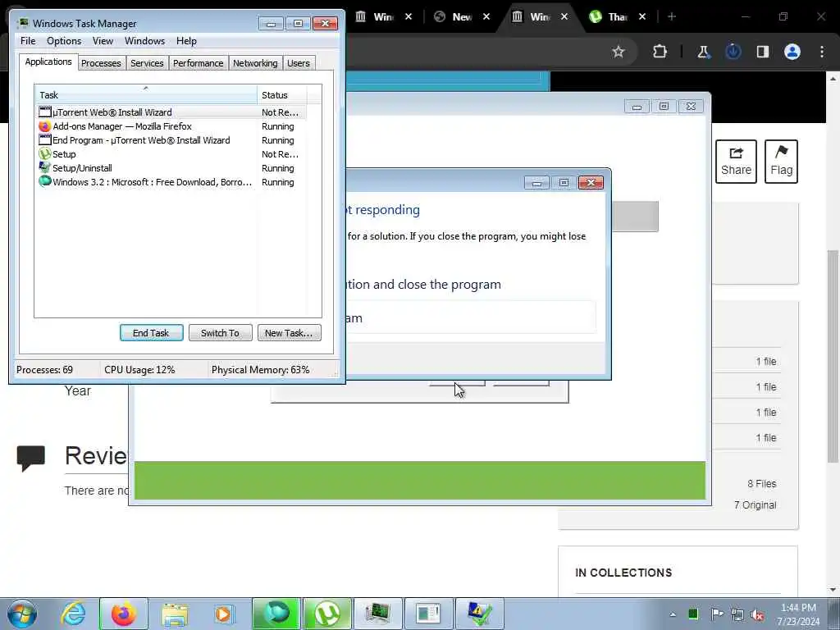
Task: Open Windows Media Player from taskbar
Action: [x=223, y=614]
